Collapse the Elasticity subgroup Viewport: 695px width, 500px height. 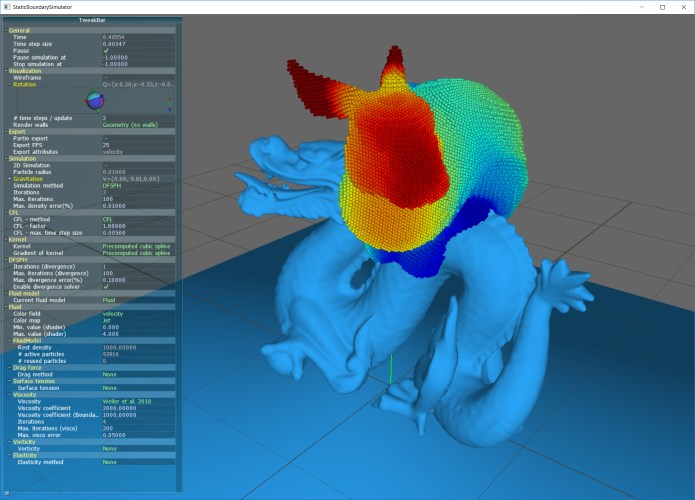point(10,455)
